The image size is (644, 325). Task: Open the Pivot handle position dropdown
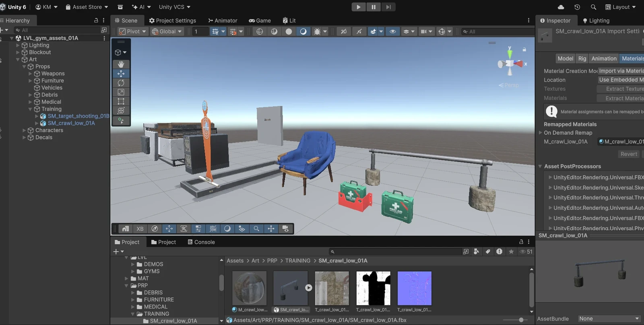click(x=133, y=31)
